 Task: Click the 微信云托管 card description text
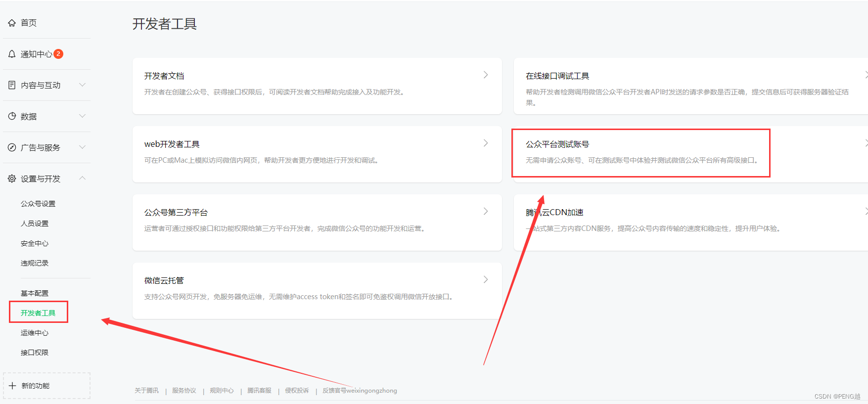[x=300, y=297]
